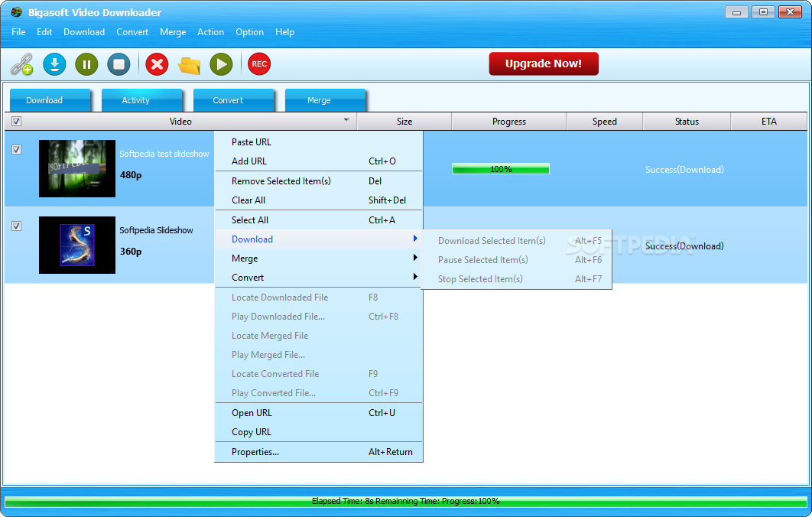Image resolution: width=812 pixels, height=517 pixels.
Task: Expand the Merge submenu in context menu
Action: click(319, 258)
